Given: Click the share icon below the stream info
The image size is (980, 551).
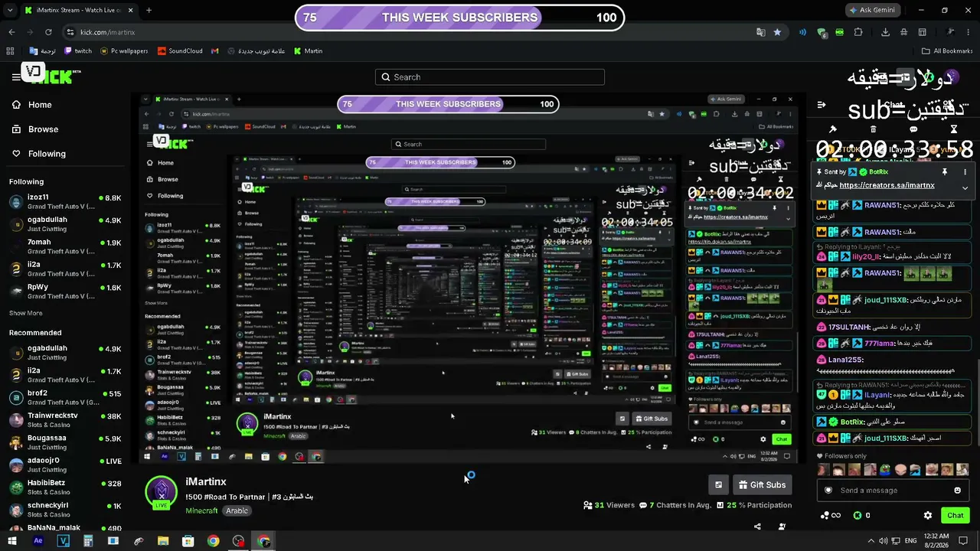Looking at the screenshot, I should click(757, 527).
